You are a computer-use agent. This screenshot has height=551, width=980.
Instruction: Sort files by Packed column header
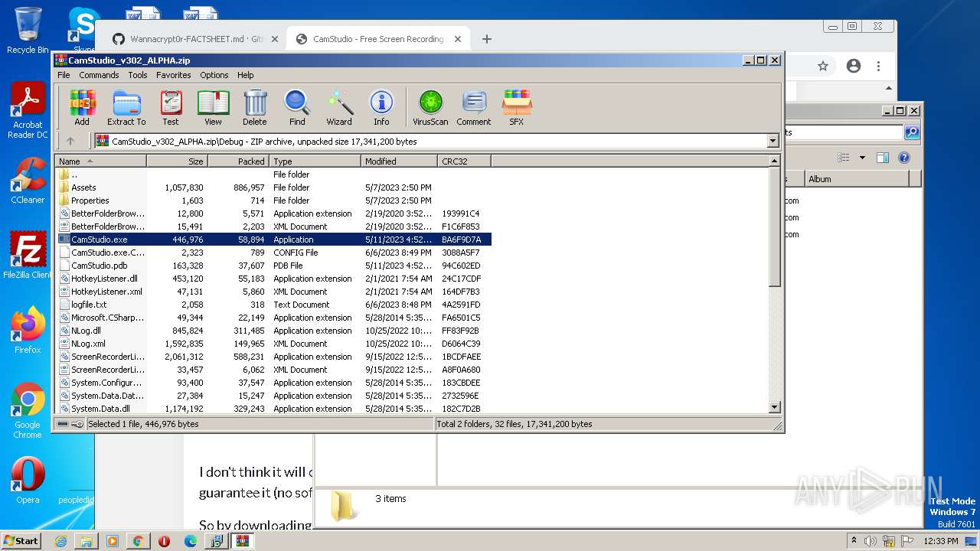238,161
